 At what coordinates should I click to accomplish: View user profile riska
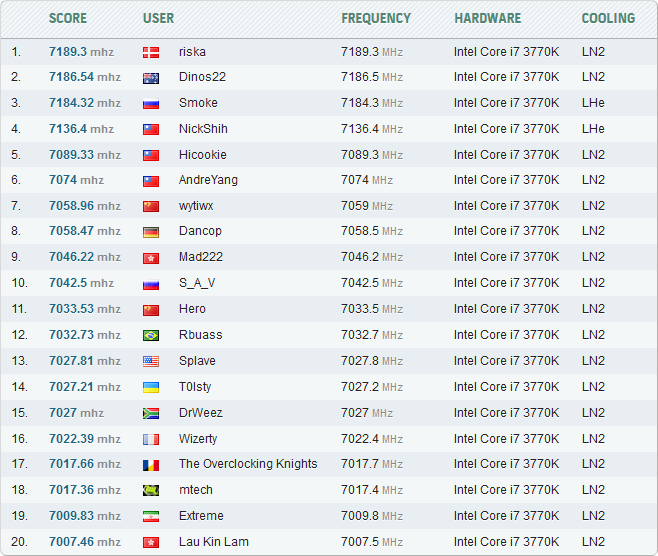(192, 52)
